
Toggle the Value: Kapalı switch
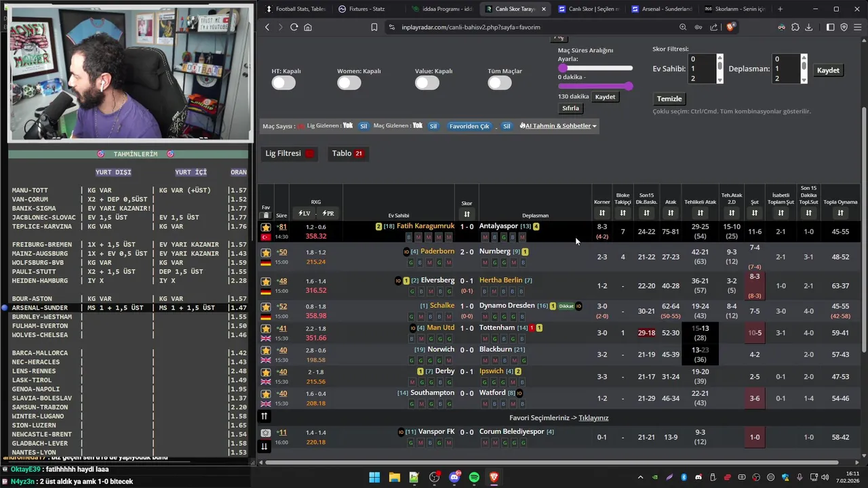(x=427, y=83)
